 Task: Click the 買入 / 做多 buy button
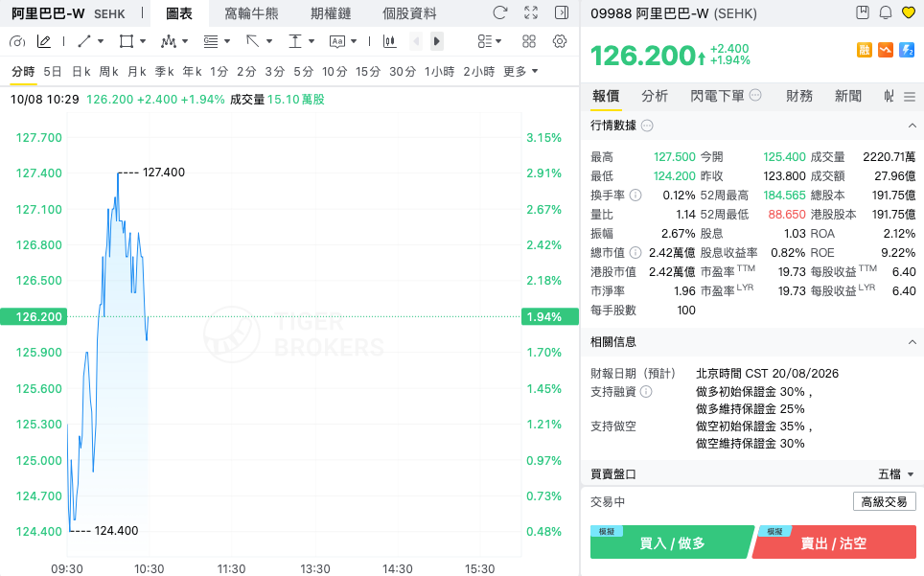point(672,542)
